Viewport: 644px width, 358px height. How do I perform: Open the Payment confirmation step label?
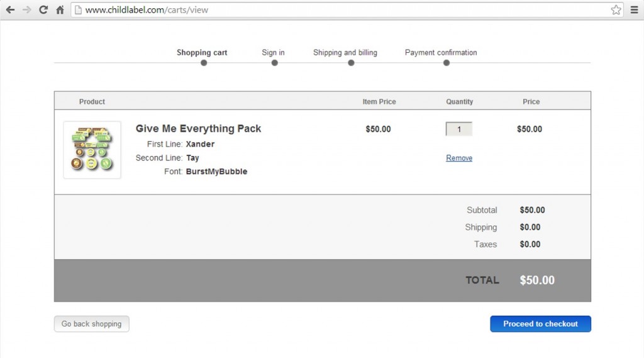441,53
